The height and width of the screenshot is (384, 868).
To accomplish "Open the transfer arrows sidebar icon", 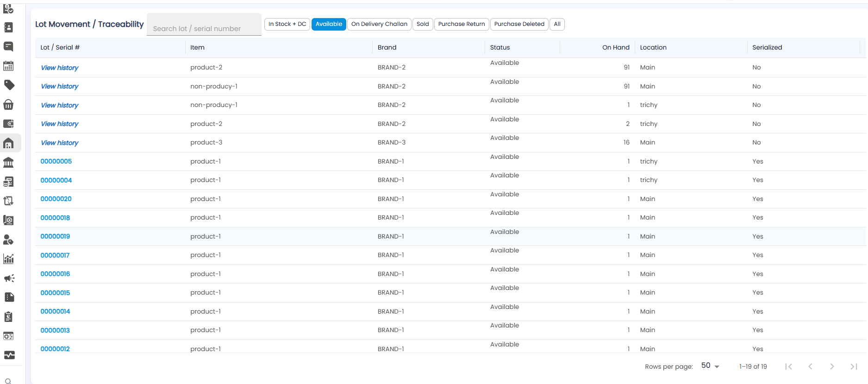I will point(8,201).
